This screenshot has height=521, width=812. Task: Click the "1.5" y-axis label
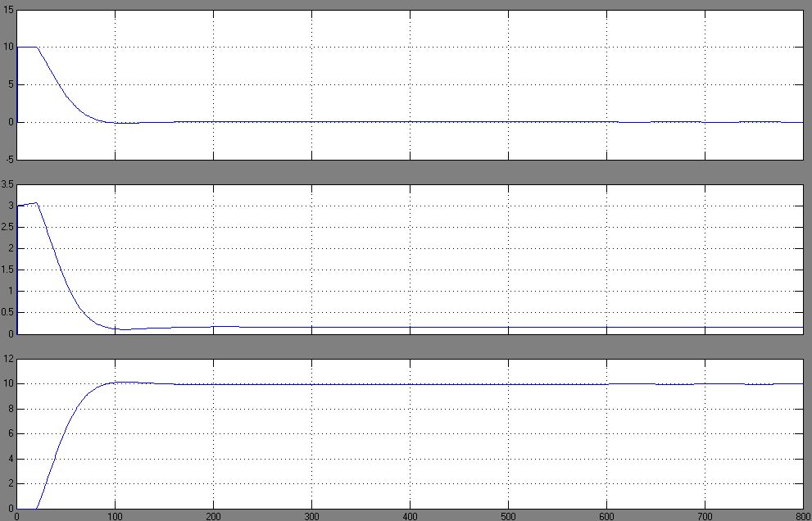tap(7, 270)
